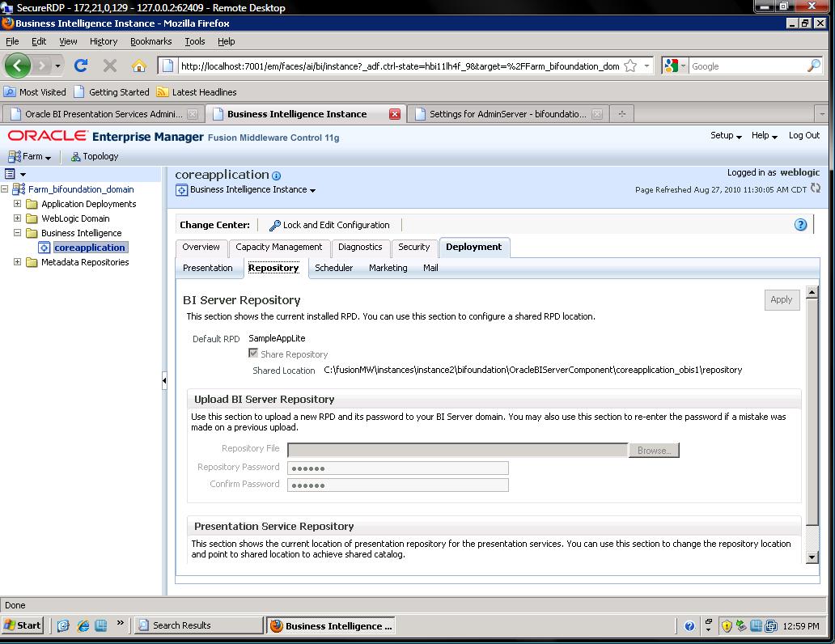Collapse Farm_bifoundation_domain root node
The width and height of the screenshot is (835, 644).
point(5,189)
